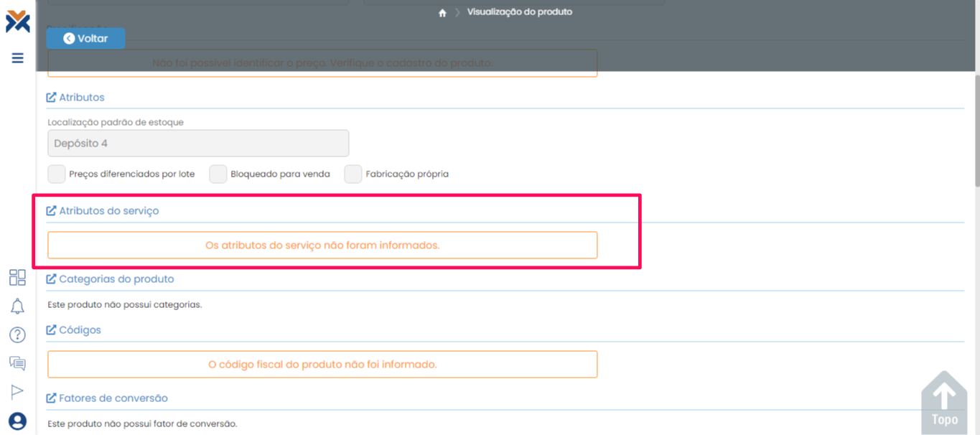This screenshot has width=980, height=435.
Task: Edit the Atributos section
Action: pyautogui.click(x=75, y=98)
